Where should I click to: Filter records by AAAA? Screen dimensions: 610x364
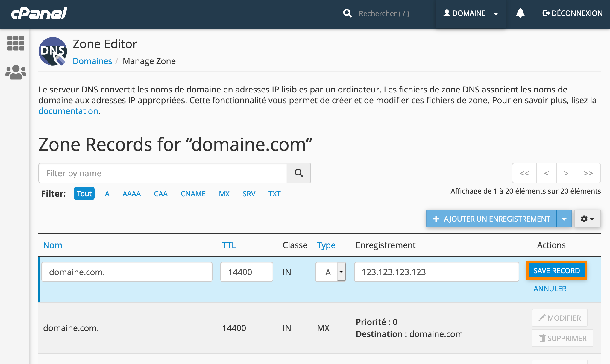pos(132,194)
